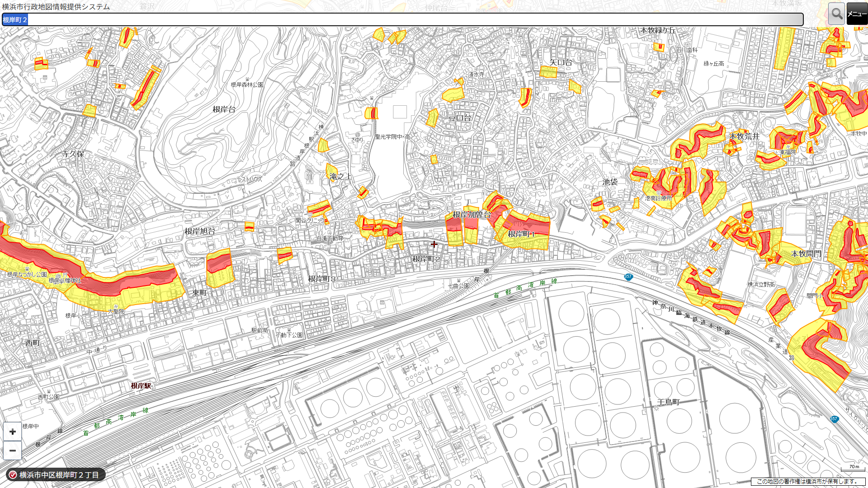Viewport: 868px width, 488px height.
Task: Click the 根岸森林公園 park label
Action: (247, 84)
